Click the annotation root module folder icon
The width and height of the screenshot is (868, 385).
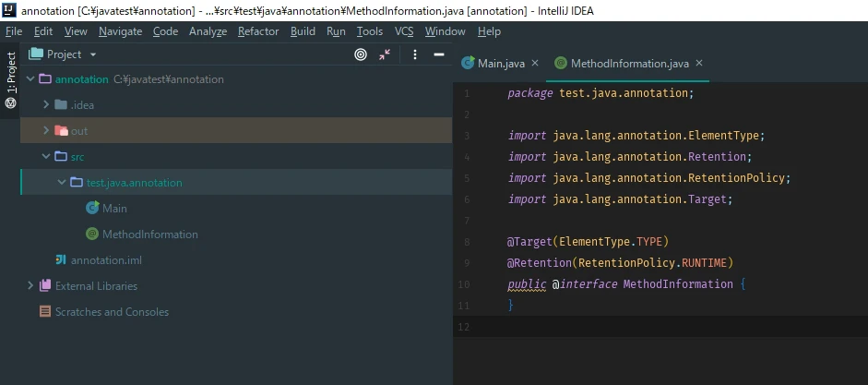point(45,79)
